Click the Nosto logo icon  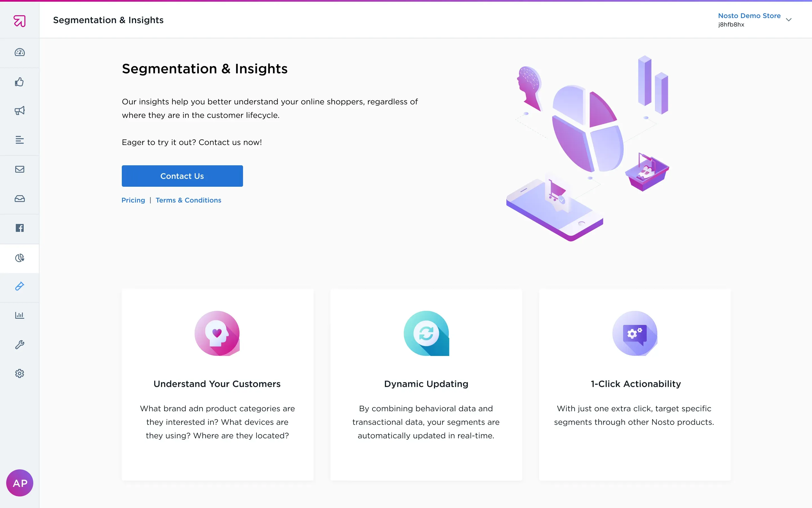(19, 21)
